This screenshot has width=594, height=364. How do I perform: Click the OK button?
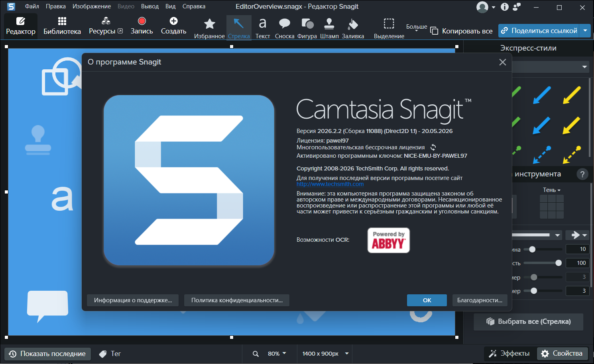coord(427,300)
